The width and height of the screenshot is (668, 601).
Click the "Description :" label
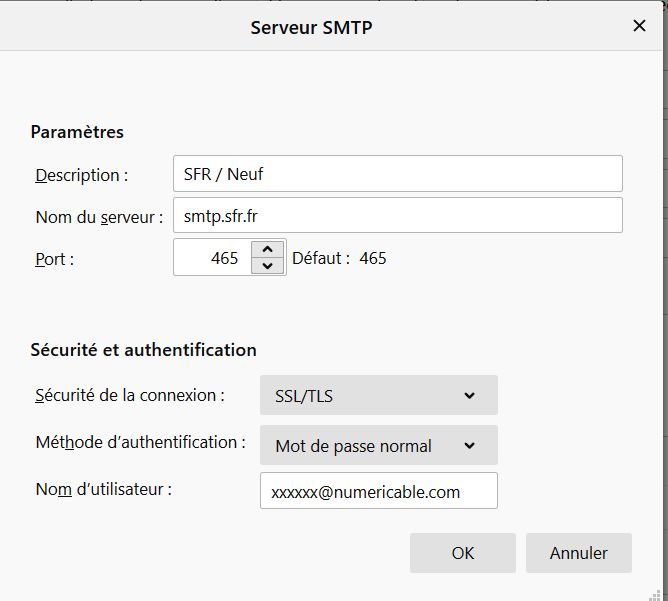(82, 175)
